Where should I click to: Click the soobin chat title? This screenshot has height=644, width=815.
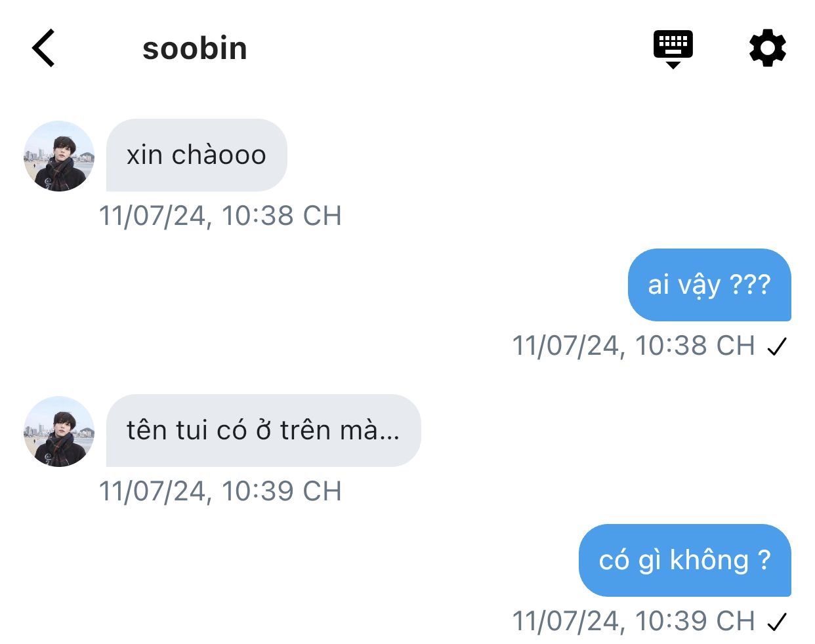click(x=195, y=49)
